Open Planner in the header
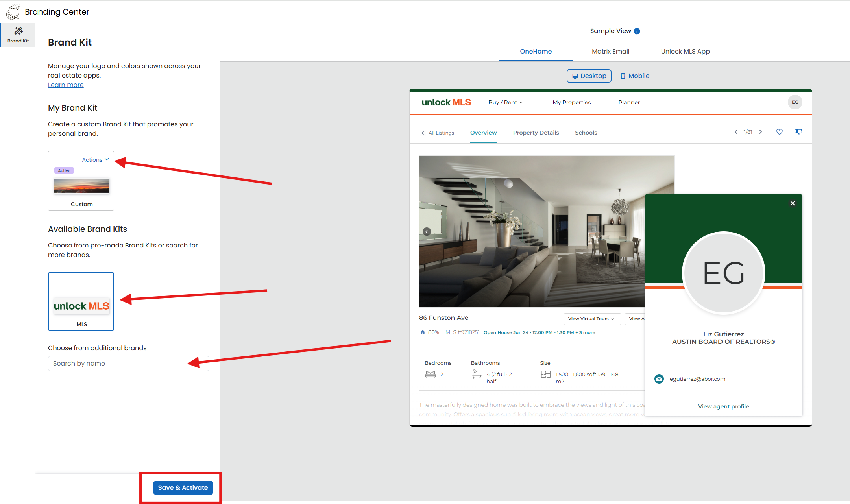This screenshot has width=850, height=504. pyautogui.click(x=629, y=102)
